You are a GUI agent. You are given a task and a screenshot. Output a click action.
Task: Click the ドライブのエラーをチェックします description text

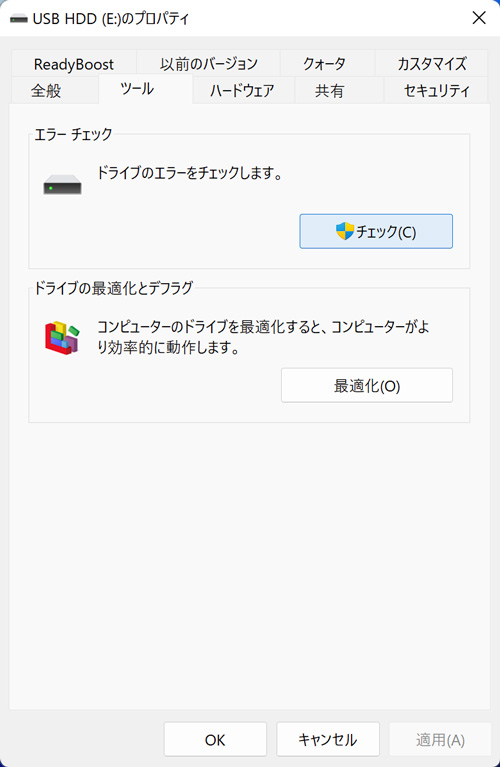190,173
